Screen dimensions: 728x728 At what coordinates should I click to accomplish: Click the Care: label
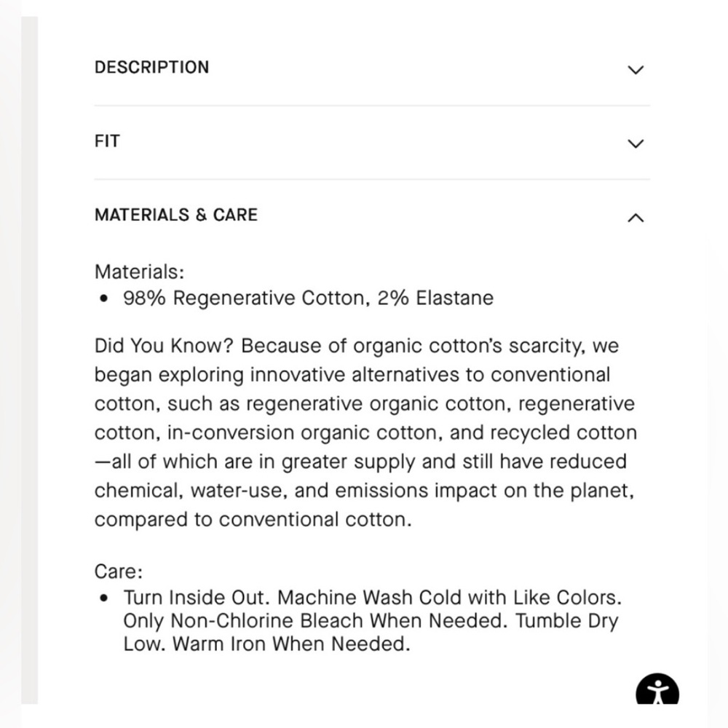(x=119, y=571)
